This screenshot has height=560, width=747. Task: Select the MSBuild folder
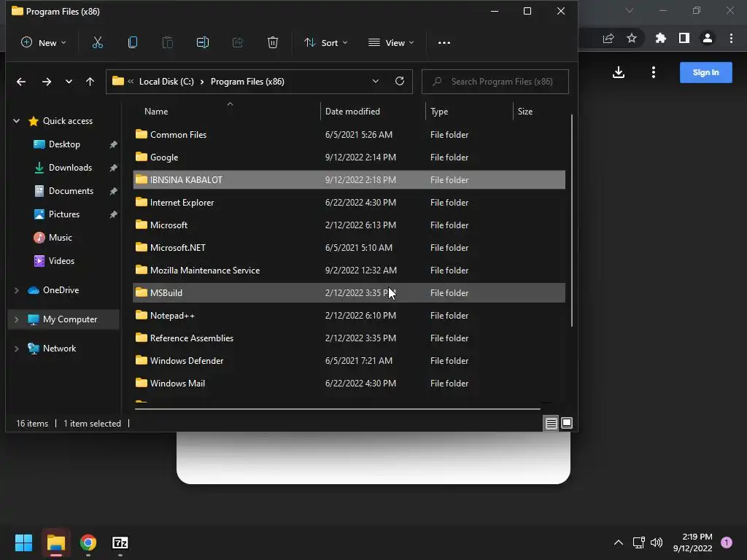pyautogui.click(x=349, y=293)
